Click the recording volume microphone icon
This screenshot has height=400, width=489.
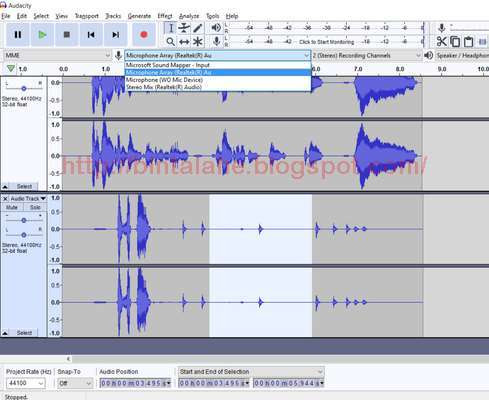(x=442, y=28)
